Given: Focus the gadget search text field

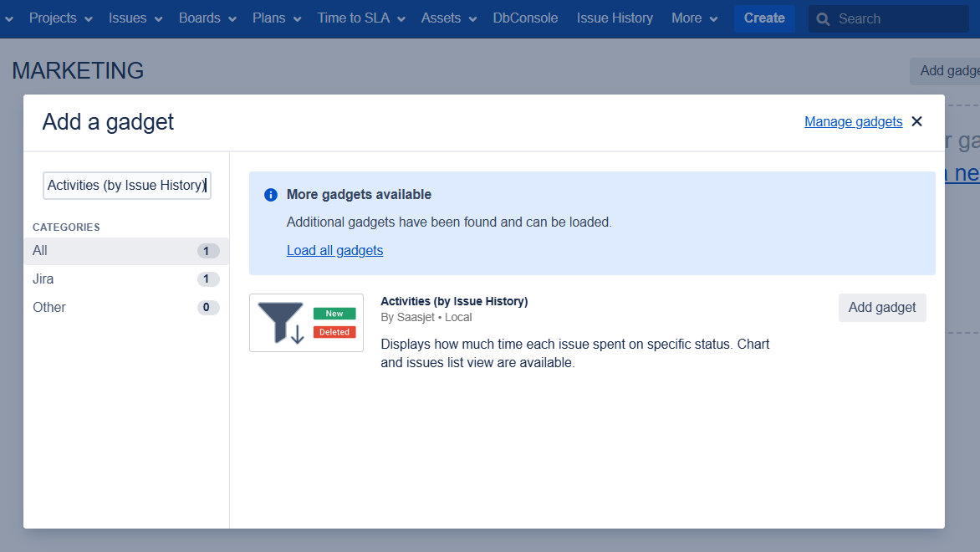Looking at the screenshot, I should click(126, 186).
